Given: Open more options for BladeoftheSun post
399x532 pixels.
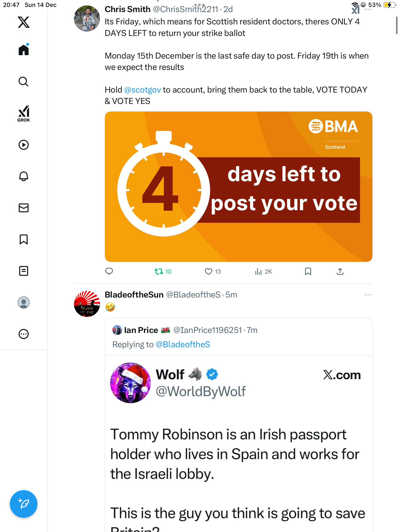Looking at the screenshot, I should coord(368,295).
